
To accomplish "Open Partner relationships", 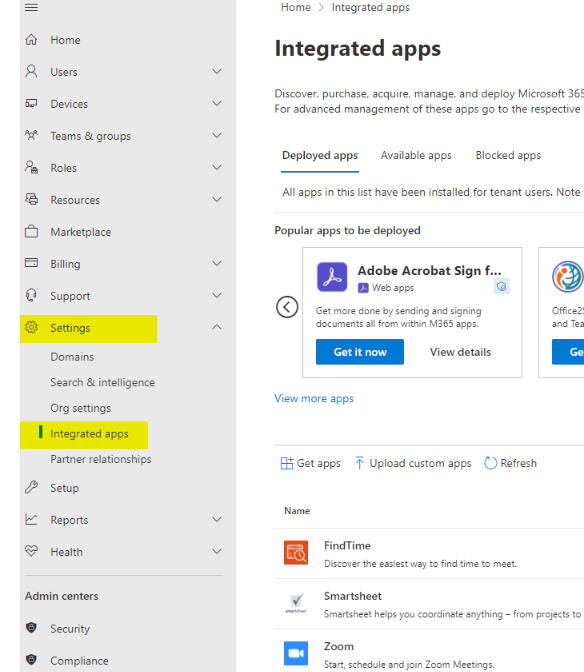I will point(101,459).
